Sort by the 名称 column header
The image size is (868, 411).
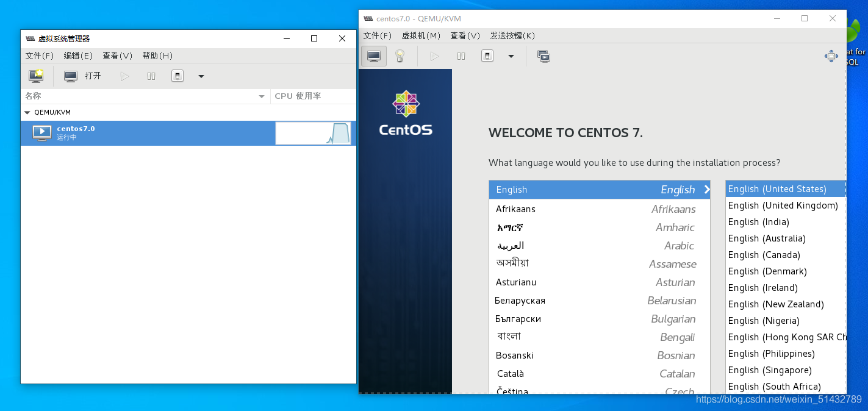145,96
